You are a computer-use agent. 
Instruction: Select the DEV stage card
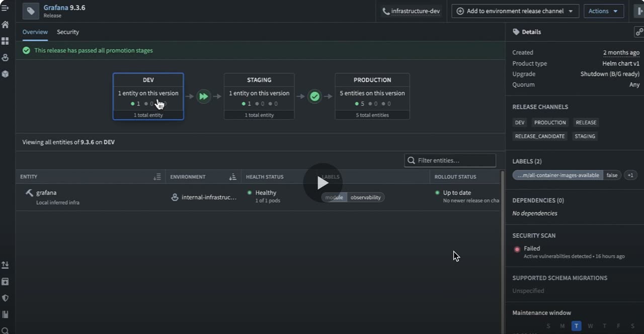(148, 97)
